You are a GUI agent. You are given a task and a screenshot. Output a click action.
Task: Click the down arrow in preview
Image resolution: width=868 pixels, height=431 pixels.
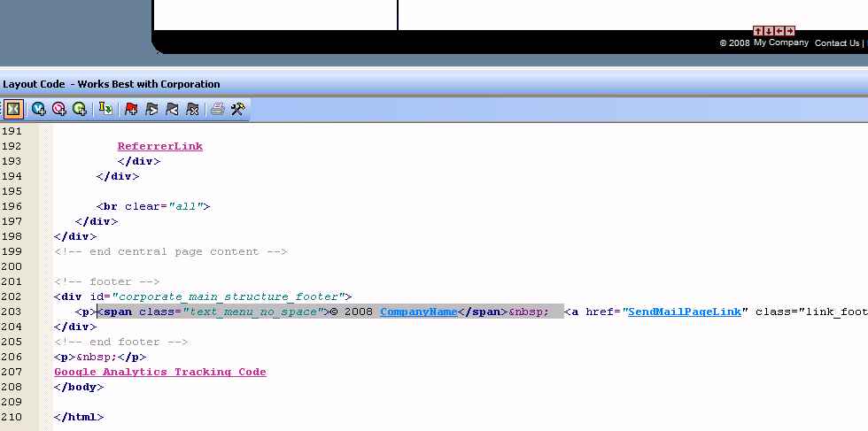(x=769, y=31)
